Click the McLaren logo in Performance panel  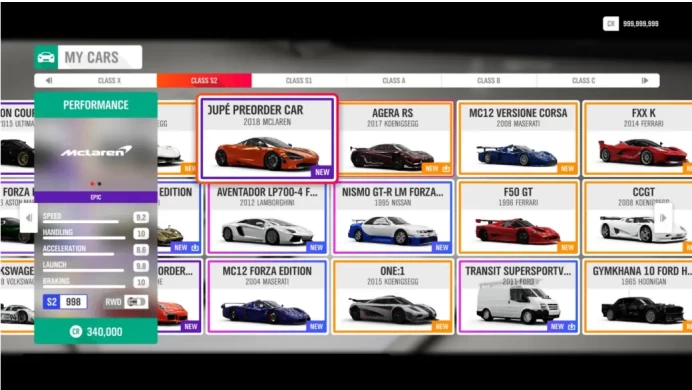pyautogui.click(x=96, y=152)
